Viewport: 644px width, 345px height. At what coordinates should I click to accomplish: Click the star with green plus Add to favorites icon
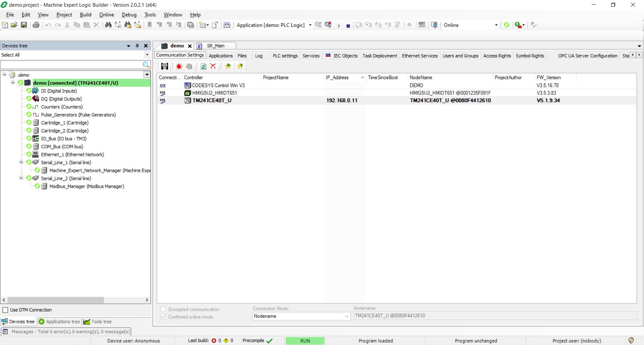tap(228, 66)
